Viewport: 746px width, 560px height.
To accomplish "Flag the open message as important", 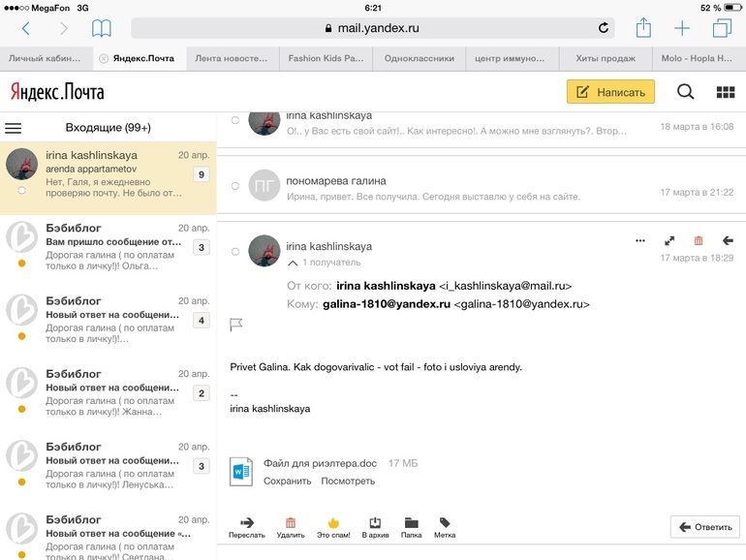I will point(235,325).
